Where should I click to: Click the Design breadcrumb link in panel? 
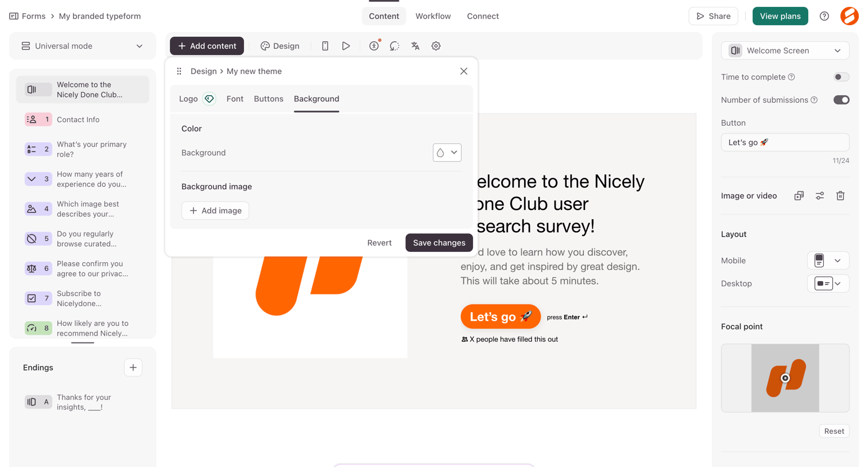click(x=203, y=71)
